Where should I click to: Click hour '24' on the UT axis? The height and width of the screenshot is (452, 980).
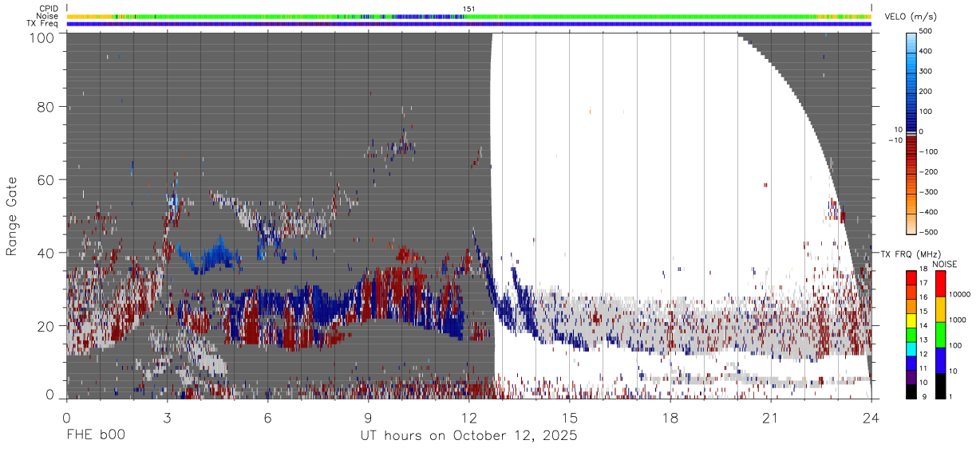point(871,417)
